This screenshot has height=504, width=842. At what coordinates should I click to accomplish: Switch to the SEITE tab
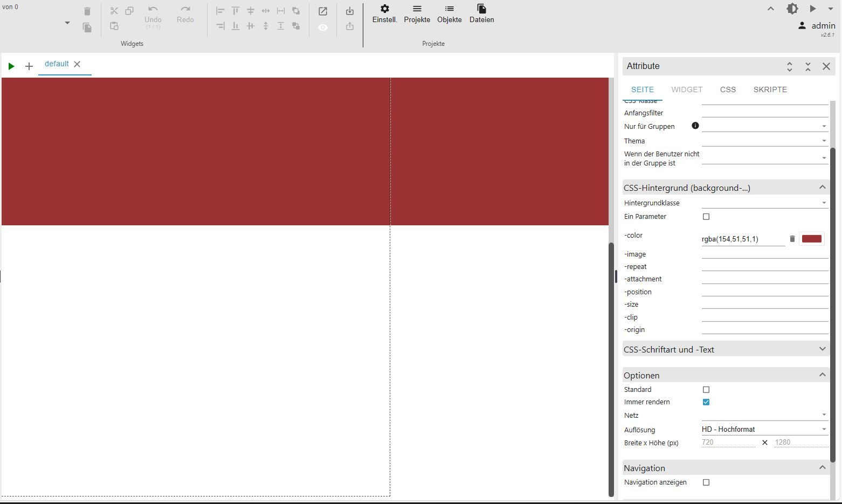tap(642, 89)
